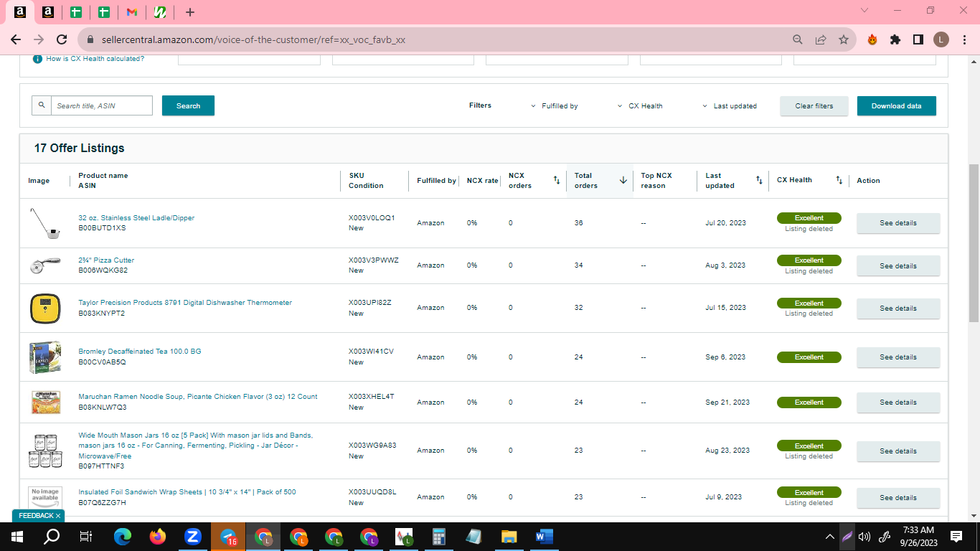Open the Chrome profile L avatar
980x551 pixels.
pyautogui.click(x=941, y=39)
